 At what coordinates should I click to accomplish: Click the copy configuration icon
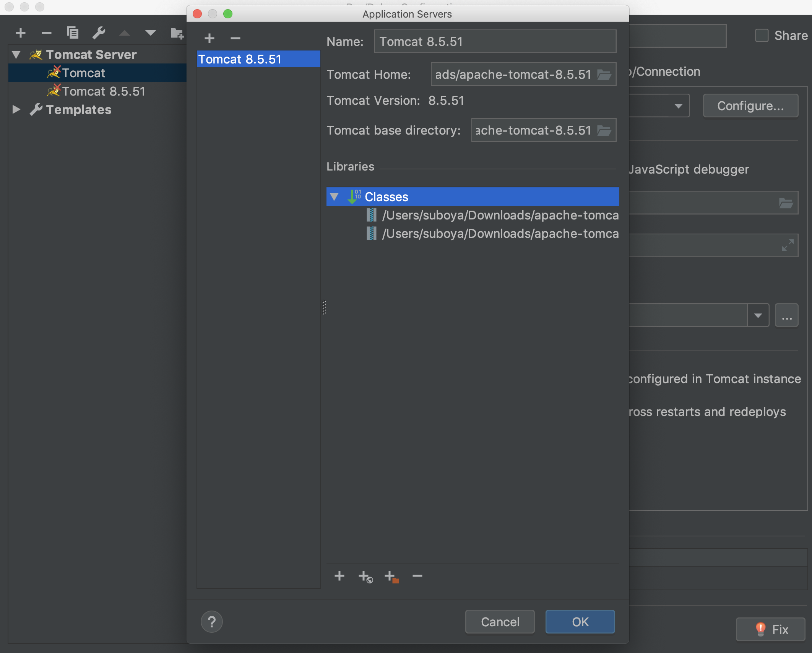coord(72,33)
